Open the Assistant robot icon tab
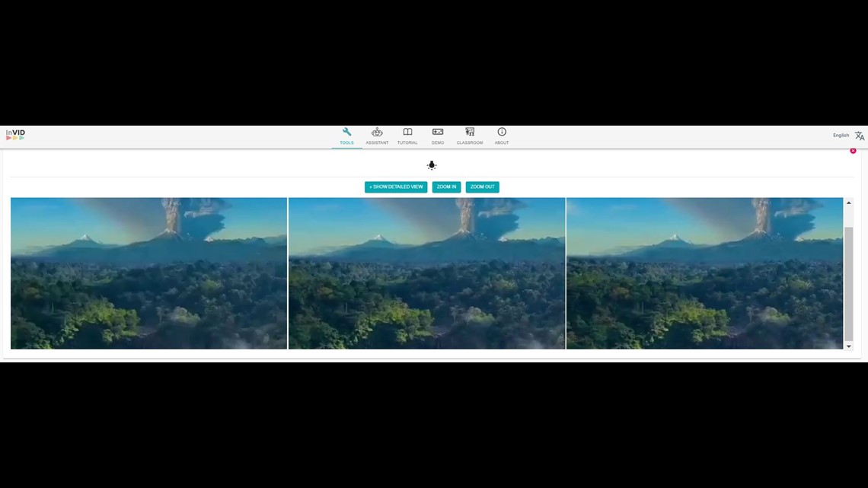The image size is (868, 488). 377,136
